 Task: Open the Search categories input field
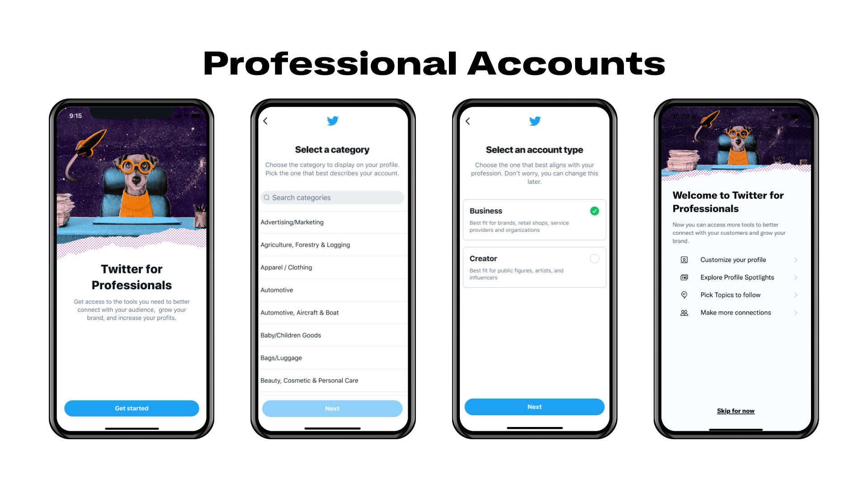(332, 197)
